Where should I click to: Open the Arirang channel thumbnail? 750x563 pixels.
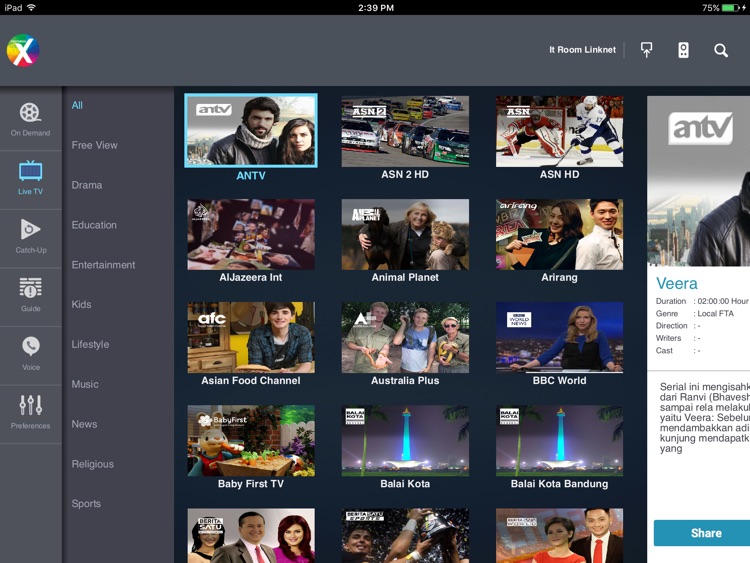(559, 234)
